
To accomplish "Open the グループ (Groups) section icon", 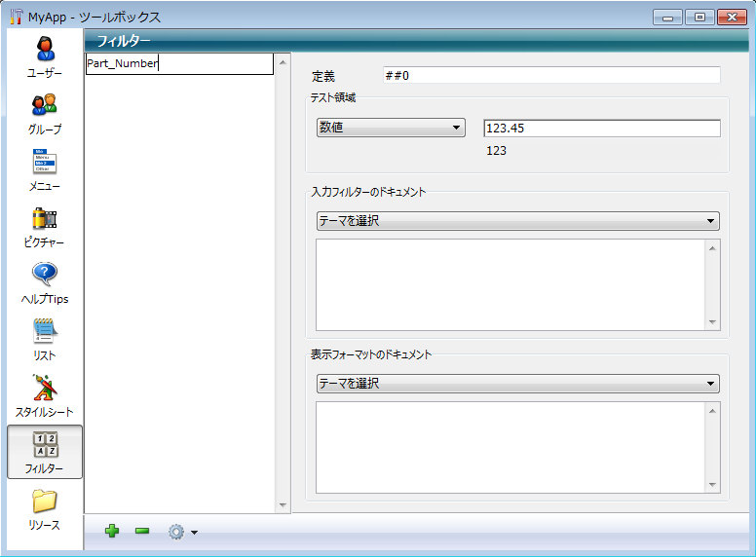I will point(44,105).
